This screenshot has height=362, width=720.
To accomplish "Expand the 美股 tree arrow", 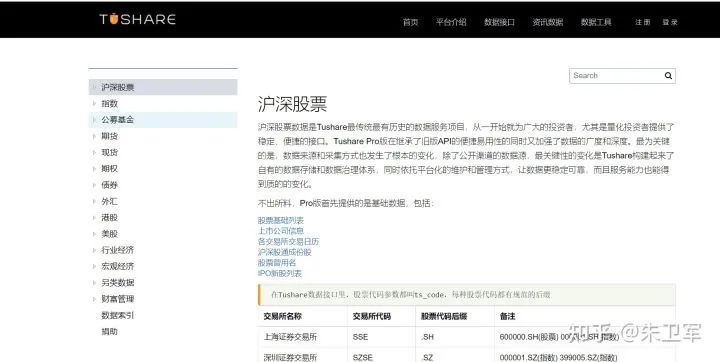I will tap(95, 234).
